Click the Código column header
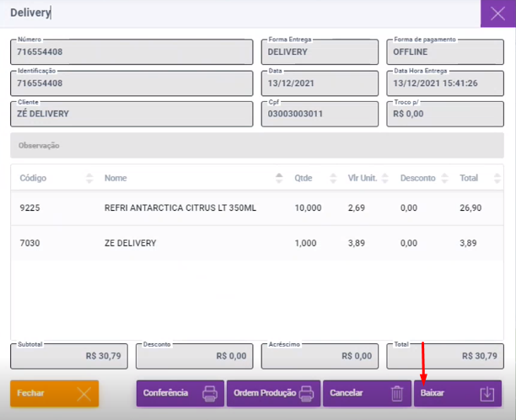The width and height of the screenshot is (516, 420). point(33,178)
